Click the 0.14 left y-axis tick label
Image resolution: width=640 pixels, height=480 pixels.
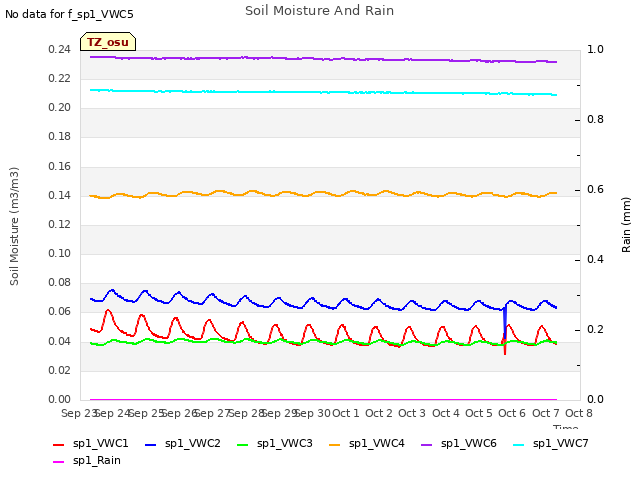point(60,196)
